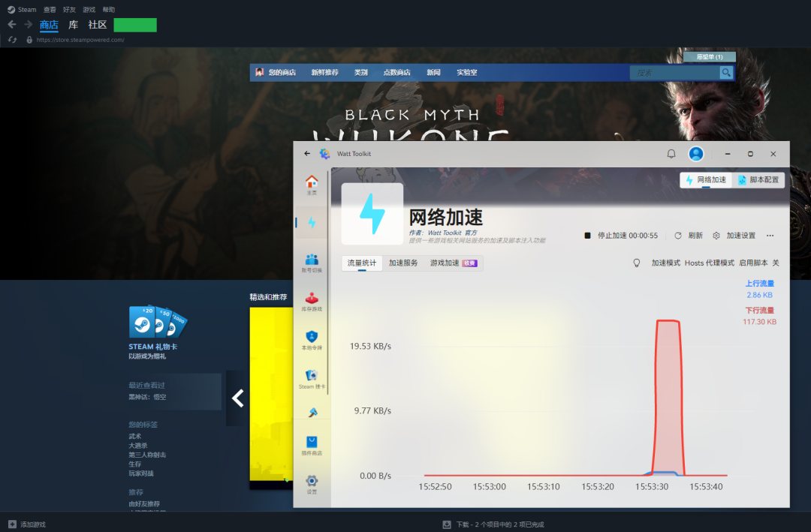The height and width of the screenshot is (532, 811).
Task: Expand the 新鲜推荐 menu in the store
Action: click(x=324, y=73)
